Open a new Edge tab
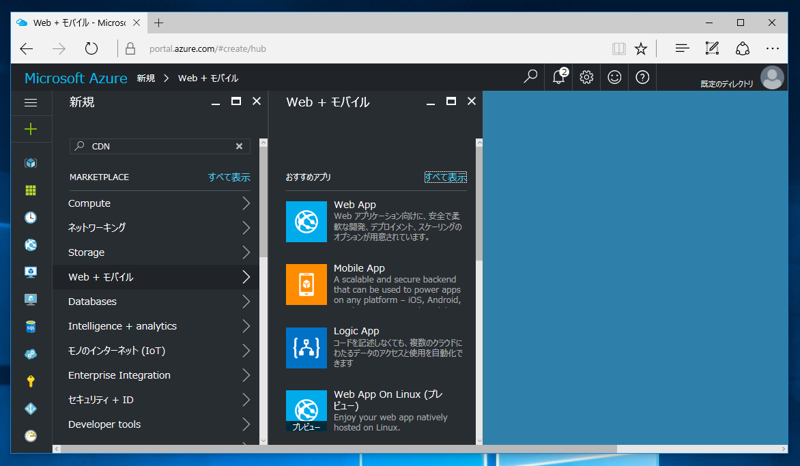The image size is (800, 466). pos(159,23)
